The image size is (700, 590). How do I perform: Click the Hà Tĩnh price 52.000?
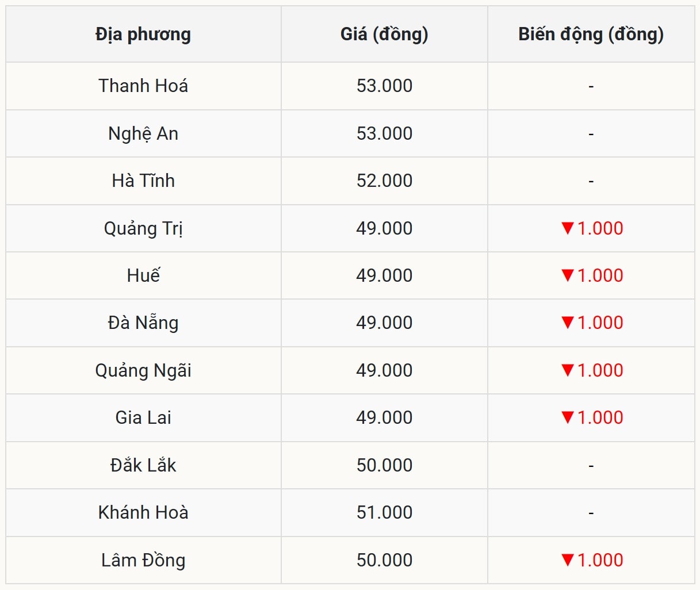[x=384, y=181]
